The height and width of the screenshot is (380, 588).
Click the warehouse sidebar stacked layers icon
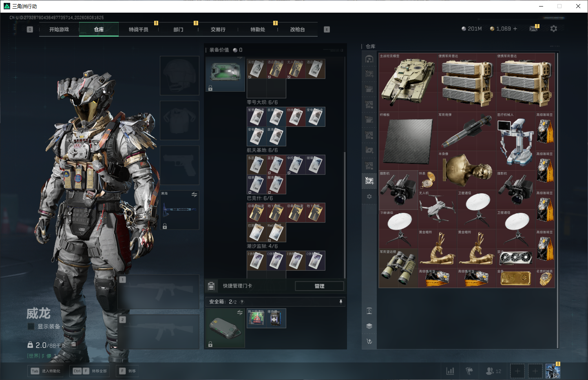coord(369,326)
